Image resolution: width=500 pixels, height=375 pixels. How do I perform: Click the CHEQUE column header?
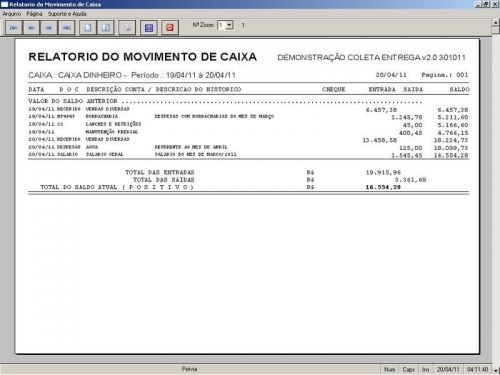334,89
